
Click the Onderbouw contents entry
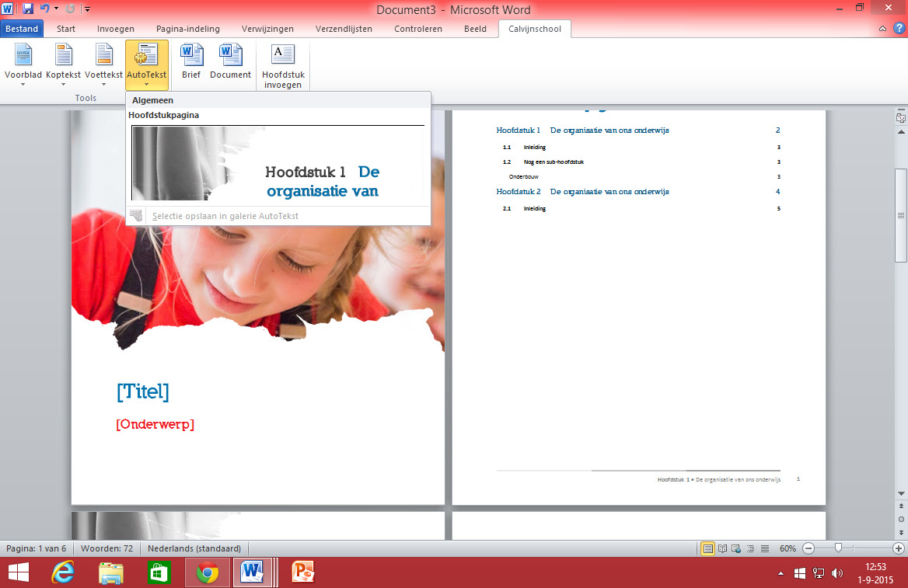pyautogui.click(x=644, y=176)
